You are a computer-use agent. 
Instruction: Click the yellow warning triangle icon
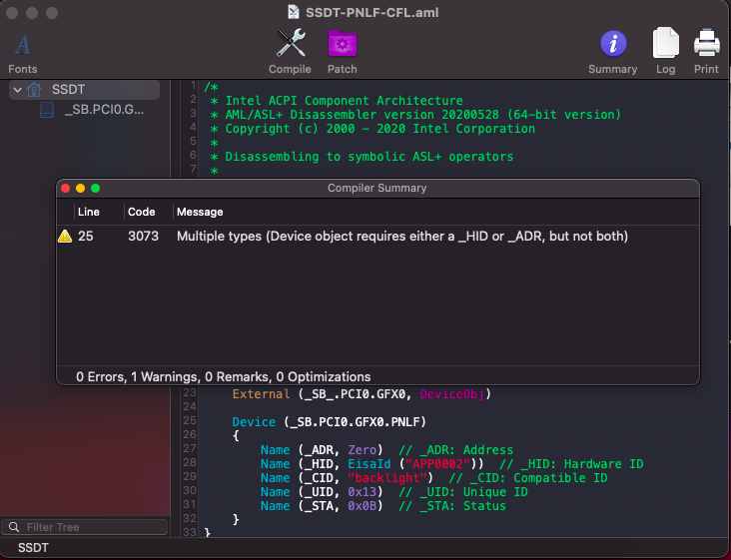tap(65, 237)
